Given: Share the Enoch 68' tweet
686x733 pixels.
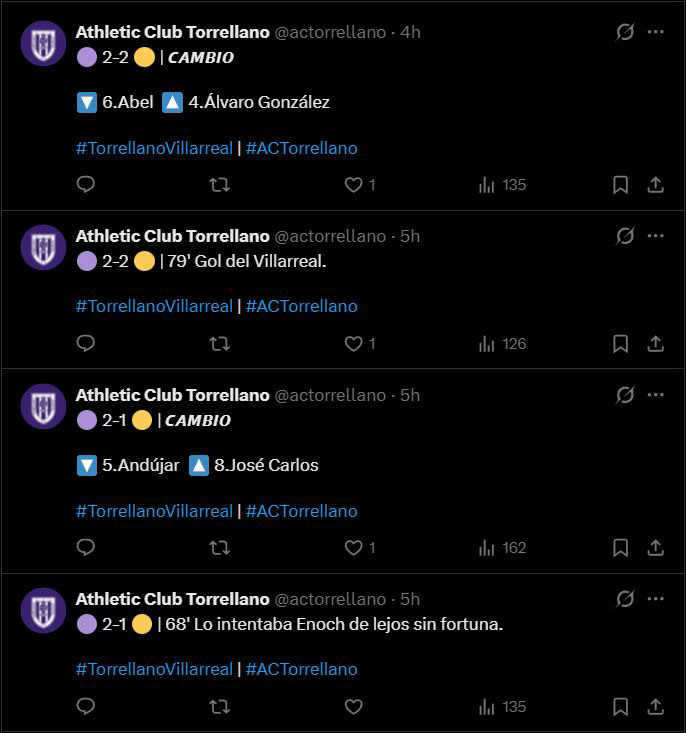Looking at the screenshot, I should click(x=656, y=707).
